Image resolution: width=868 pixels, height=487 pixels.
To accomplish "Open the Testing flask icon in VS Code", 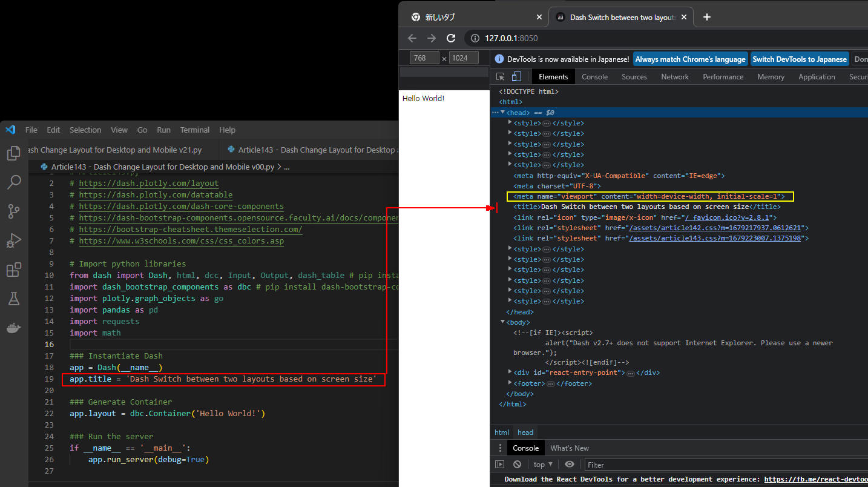I will (x=13, y=299).
